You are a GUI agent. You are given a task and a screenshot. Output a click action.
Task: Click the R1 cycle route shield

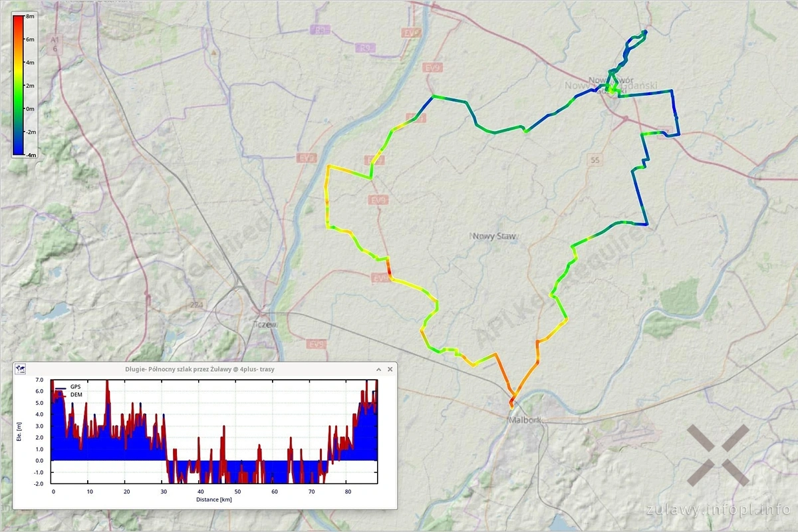321,30
